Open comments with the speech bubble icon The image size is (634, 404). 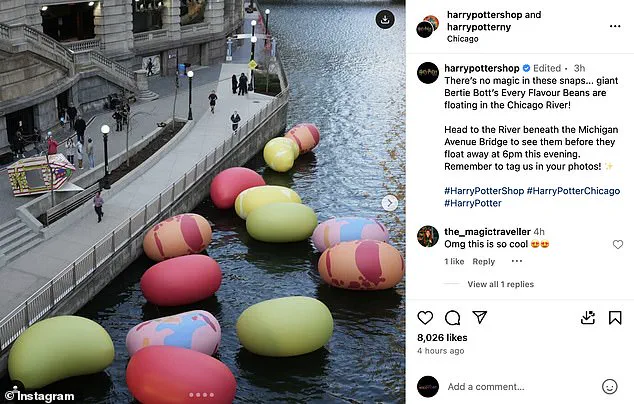point(452,318)
